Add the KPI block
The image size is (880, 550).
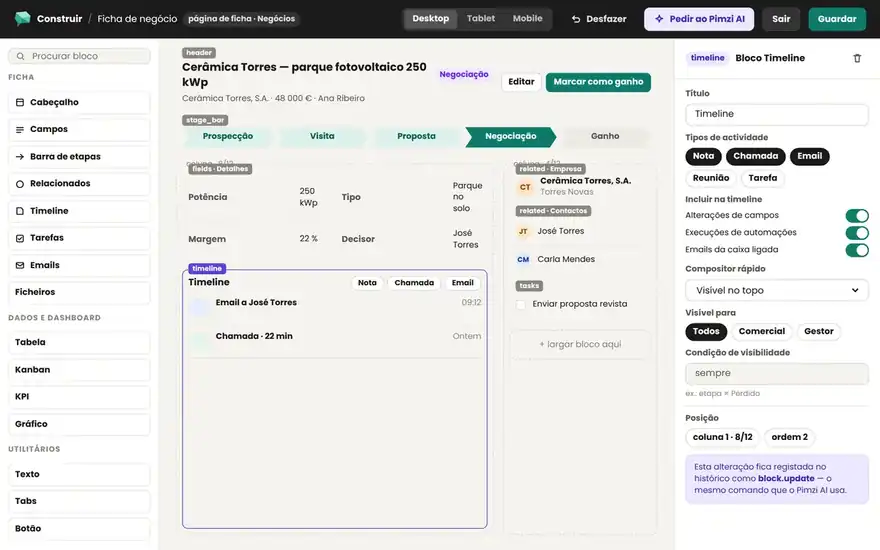pyautogui.click(x=79, y=397)
